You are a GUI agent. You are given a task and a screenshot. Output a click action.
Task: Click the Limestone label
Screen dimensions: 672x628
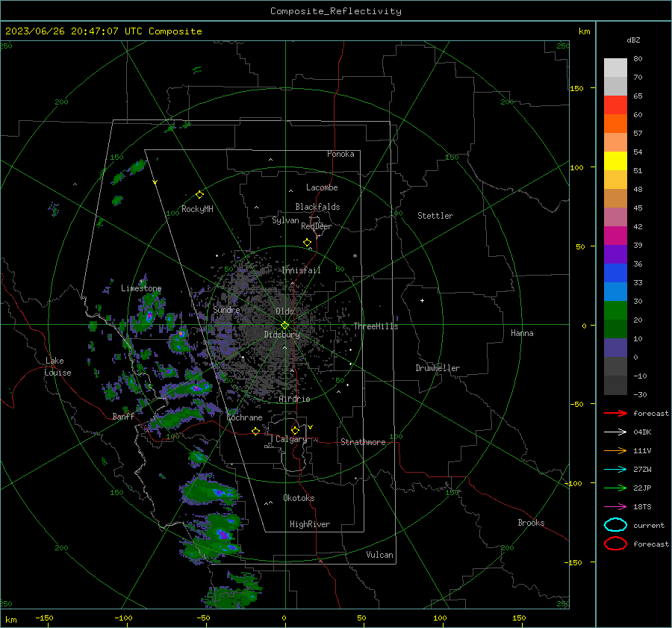point(141,288)
